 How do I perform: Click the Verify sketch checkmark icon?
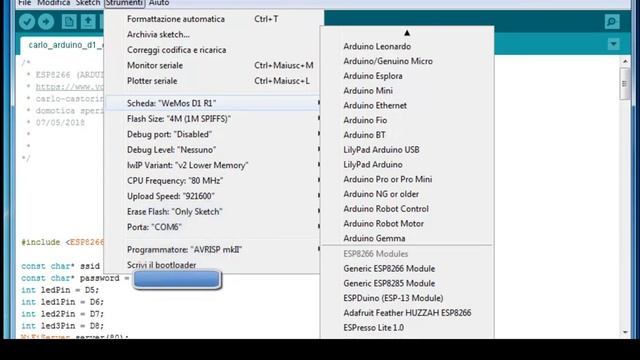(x=27, y=22)
